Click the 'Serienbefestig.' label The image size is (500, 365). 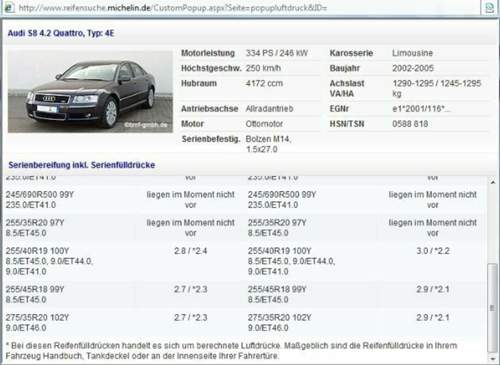click(211, 139)
